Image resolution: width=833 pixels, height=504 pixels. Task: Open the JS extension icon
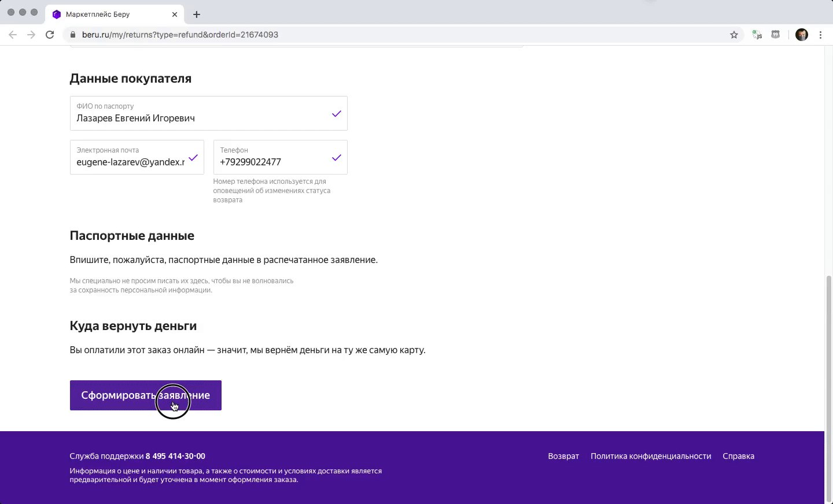coord(757,35)
